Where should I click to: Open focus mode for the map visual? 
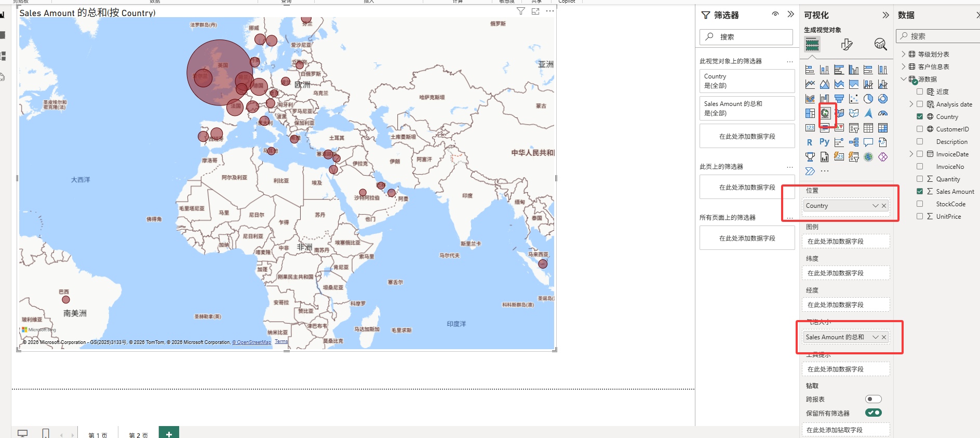point(535,11)
